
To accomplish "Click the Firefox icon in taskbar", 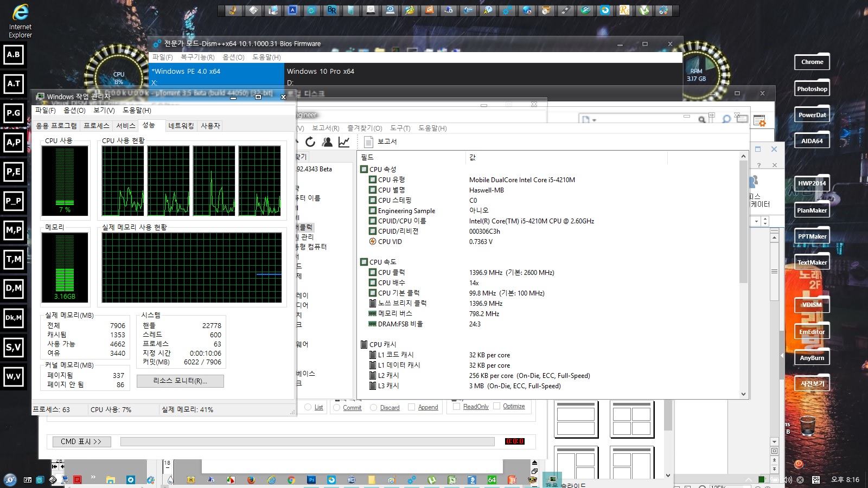I will tap(251, 480).
